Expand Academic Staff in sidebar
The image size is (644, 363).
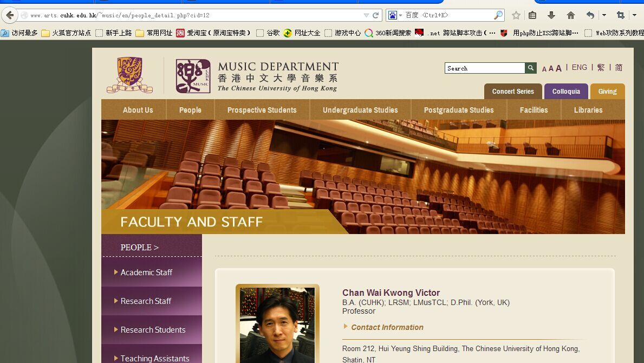click(152, 272)
